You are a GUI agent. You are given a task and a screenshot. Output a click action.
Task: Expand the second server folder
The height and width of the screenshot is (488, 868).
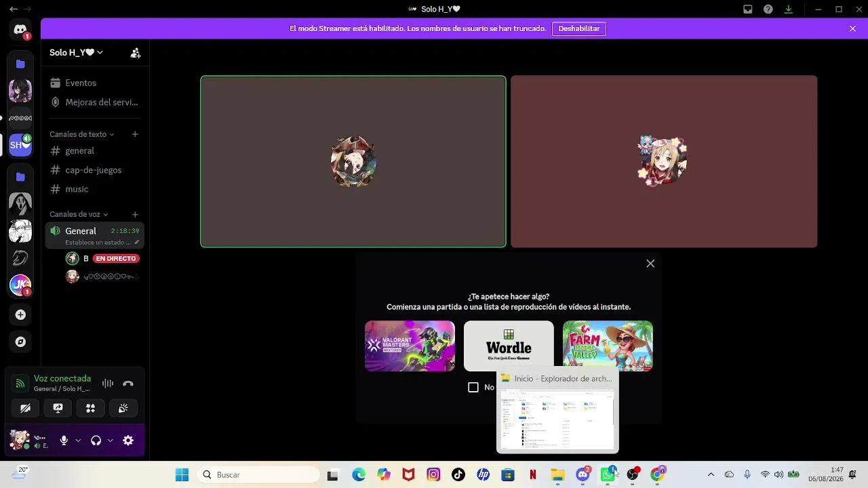coord(20,177)
